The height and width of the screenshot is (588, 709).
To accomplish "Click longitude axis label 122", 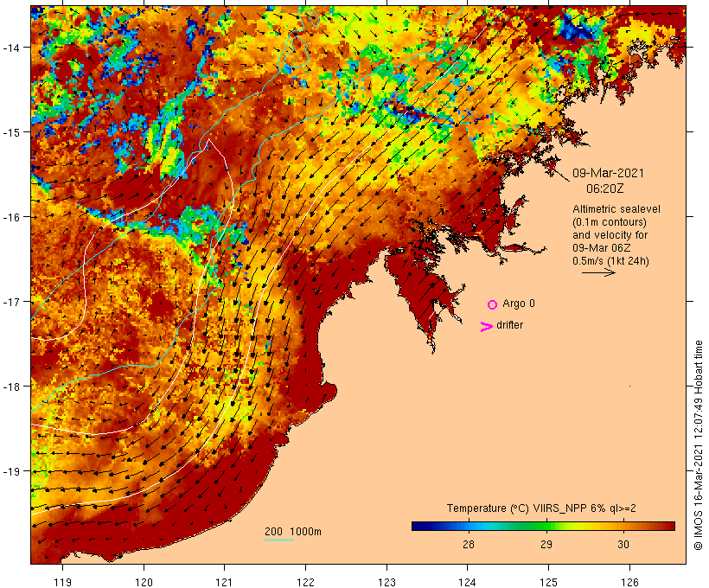I will click(x=306, y=582).
